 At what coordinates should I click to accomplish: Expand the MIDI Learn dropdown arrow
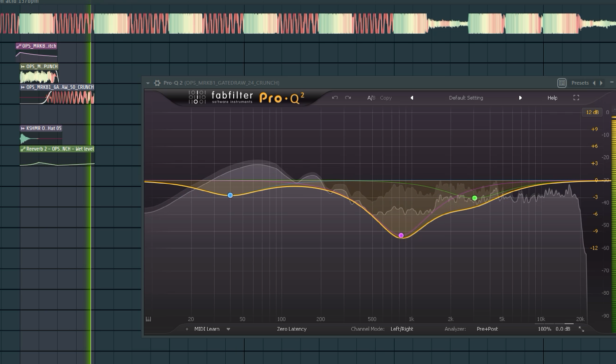pyautogui.click(x=228, y=329)
